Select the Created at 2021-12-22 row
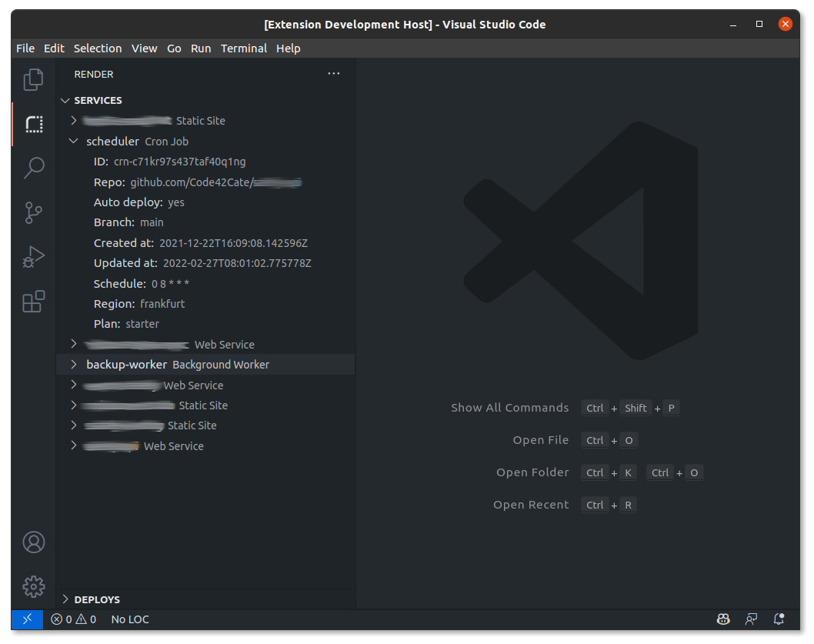The width and height of the screenshot is (814, 644). pos(205,243)
